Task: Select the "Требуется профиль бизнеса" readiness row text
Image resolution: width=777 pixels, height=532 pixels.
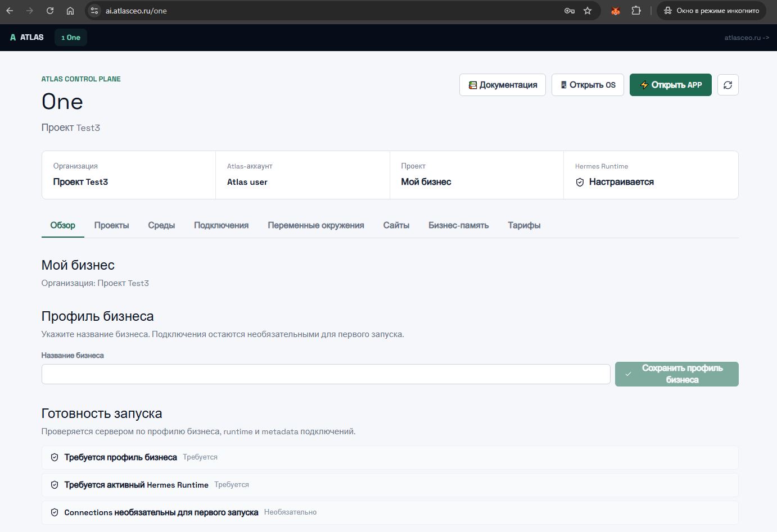Action: (x=121, y=457)
